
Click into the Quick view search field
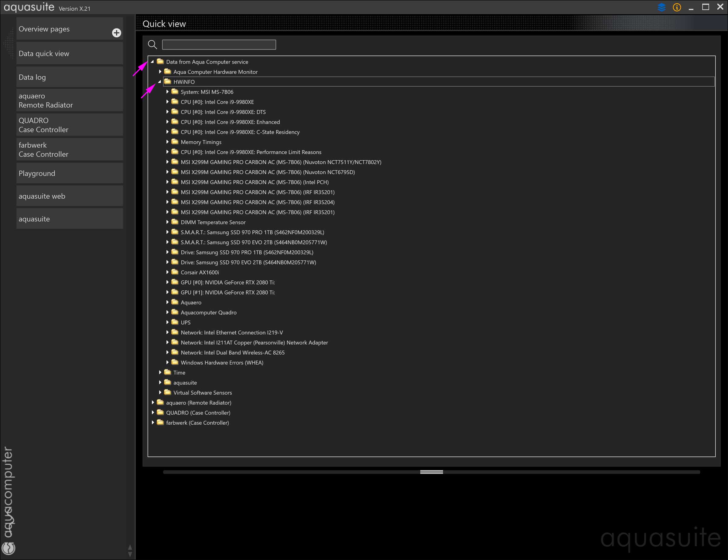pos(219,45)
